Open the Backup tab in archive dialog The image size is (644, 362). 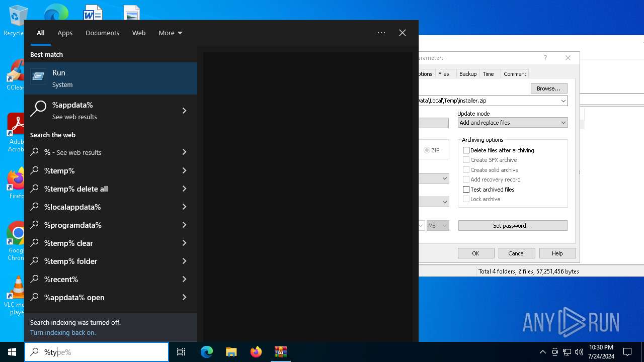468,74
